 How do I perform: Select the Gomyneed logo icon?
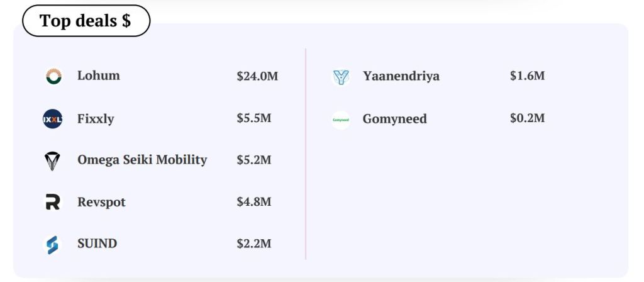(x=341, y=120)
